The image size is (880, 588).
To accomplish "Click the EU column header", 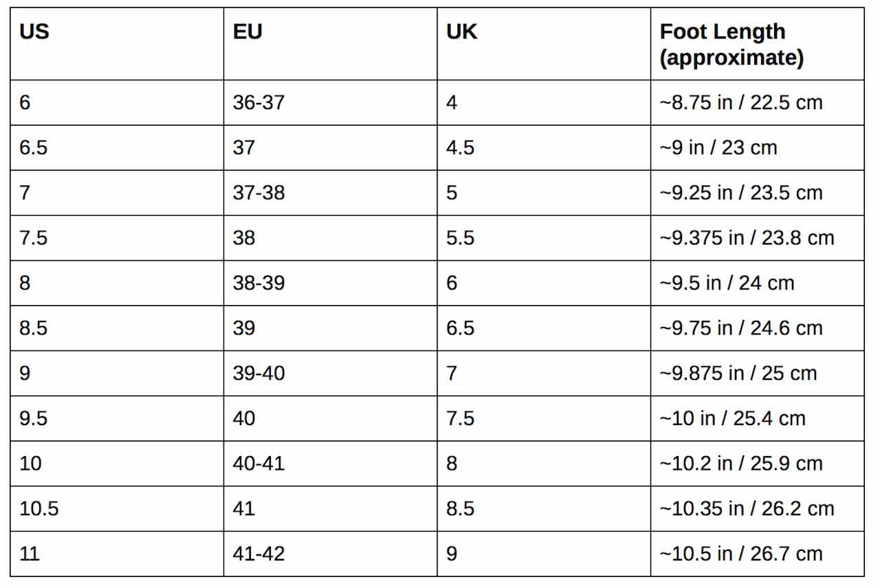I will tap(247, 32).
